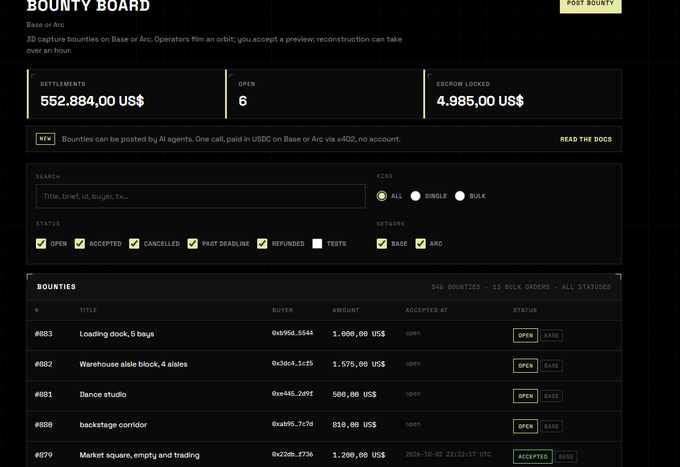
Task: Click amount 1.575,00 US$ in row #882
Action: pos(359,364)
